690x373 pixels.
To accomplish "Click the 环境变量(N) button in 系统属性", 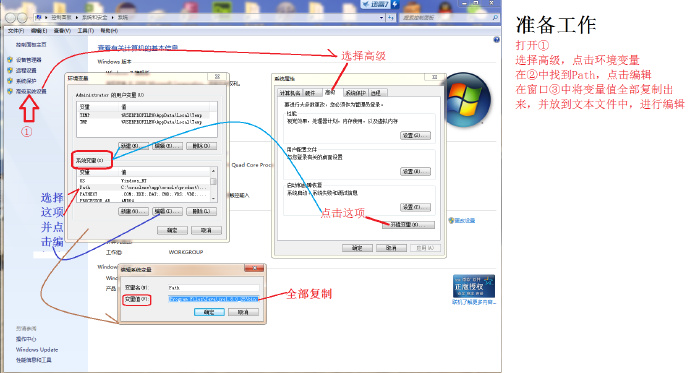I will click(408, 225).
